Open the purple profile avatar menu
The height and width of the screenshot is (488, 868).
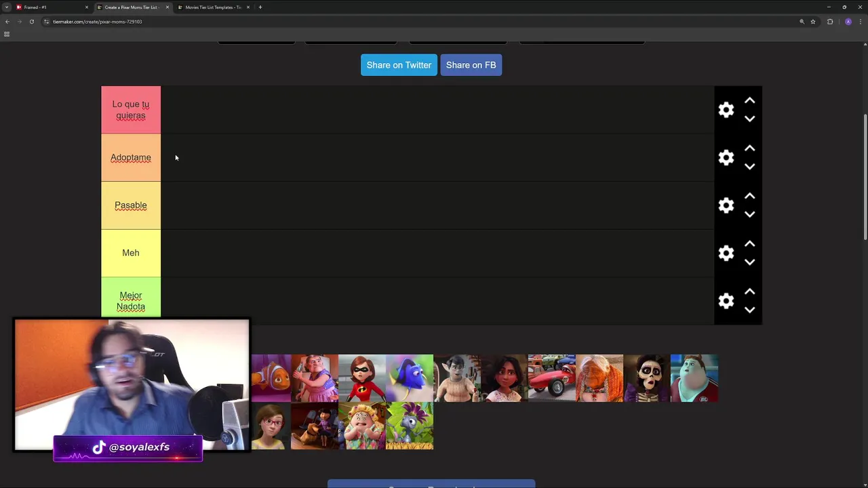pos(848,22)
